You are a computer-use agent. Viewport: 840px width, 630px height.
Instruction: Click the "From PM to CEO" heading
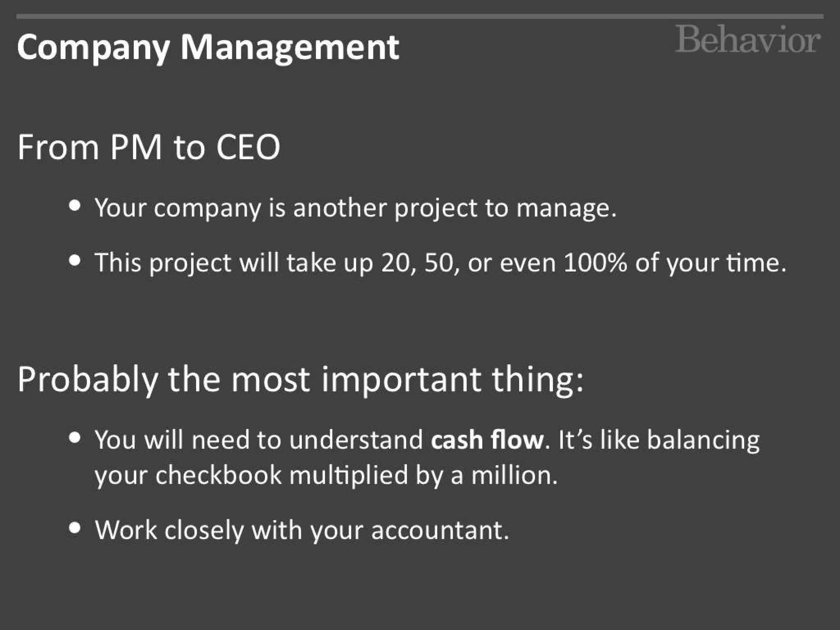(148, 147)
